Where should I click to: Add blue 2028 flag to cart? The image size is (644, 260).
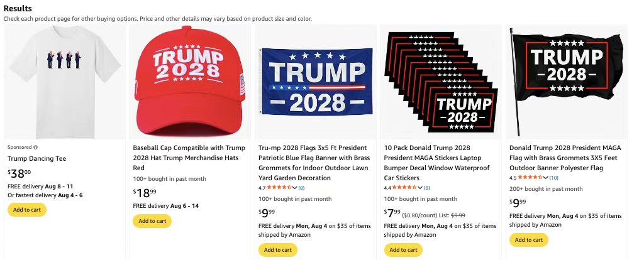(278, 250)
